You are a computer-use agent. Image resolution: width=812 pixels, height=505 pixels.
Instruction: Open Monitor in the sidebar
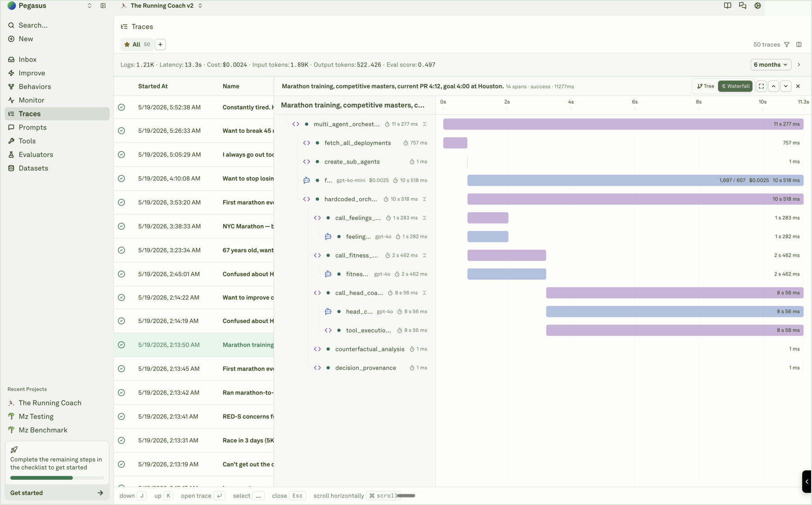(57, 100)
